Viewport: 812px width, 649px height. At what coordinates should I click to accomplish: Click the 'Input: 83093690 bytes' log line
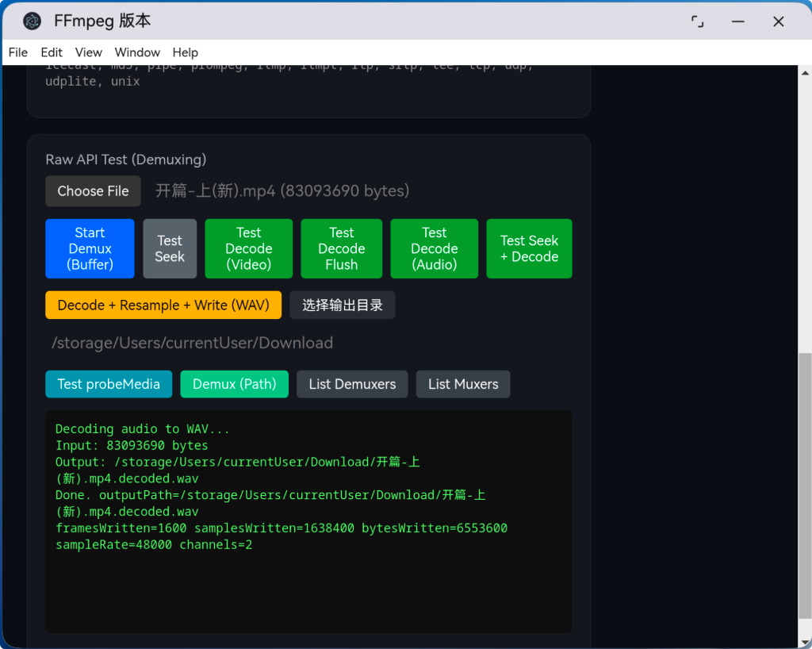click(132, 445)
